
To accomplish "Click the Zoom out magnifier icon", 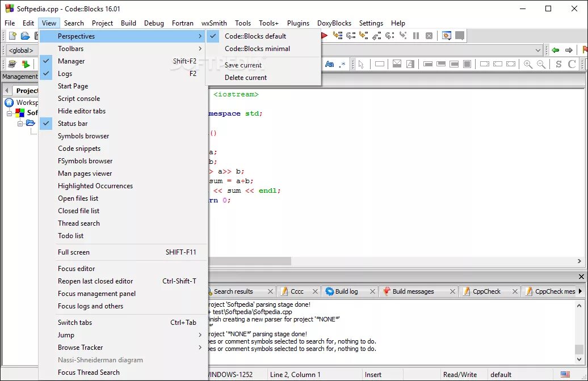I will [541, 64].
